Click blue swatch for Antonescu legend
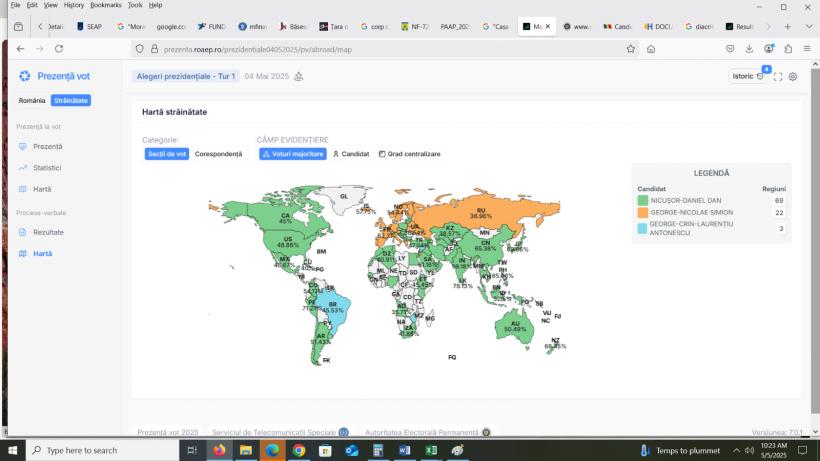The width and height of the screenshot is (820, 461). [643, 228]
